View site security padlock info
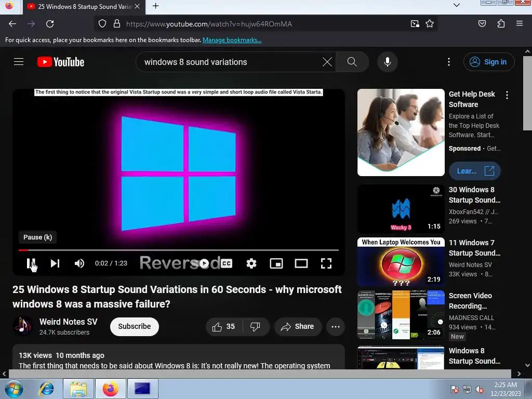The height and width of the screenshot is (399, 532). [117, 24]
